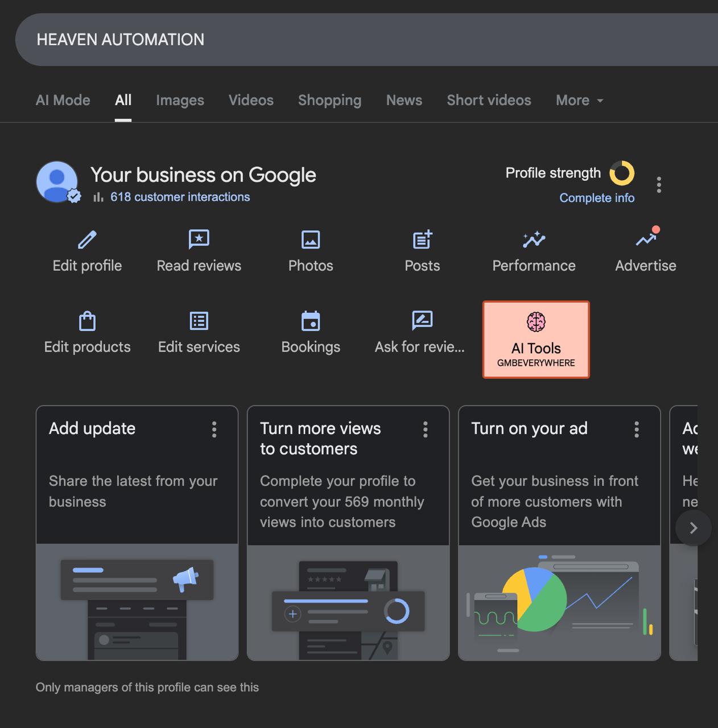Open the Advertise trending arrow icon
The height and width of the screenshot is (728, 718).
tap(646, 239)
